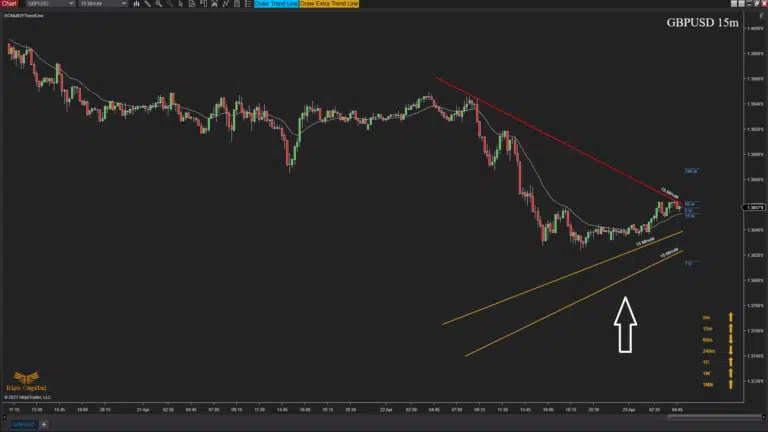The height and width of the screenshot is (432, 768).
Task: Add a new chart tab with plus button
Action: (x=44, y=424)
